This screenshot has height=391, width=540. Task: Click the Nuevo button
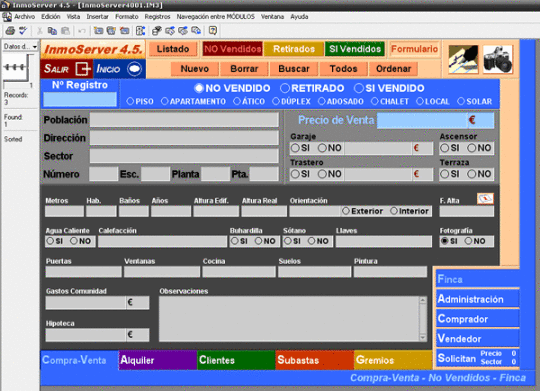point(195,69)
